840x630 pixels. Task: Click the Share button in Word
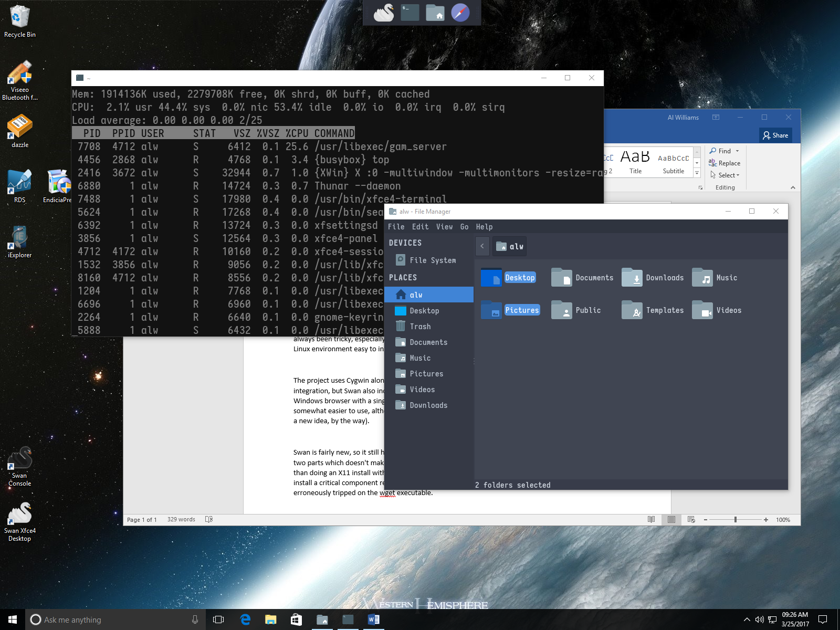tap(775, 135)
